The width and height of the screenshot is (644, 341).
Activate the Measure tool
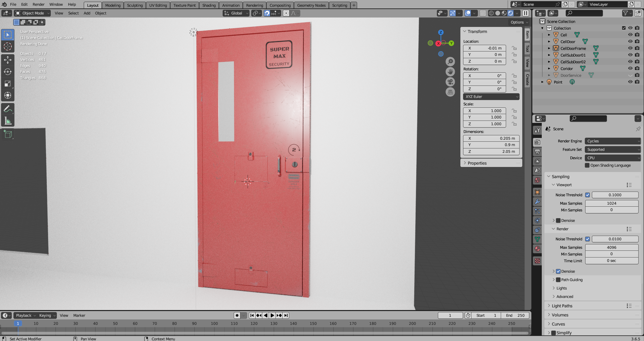(8, 121)
